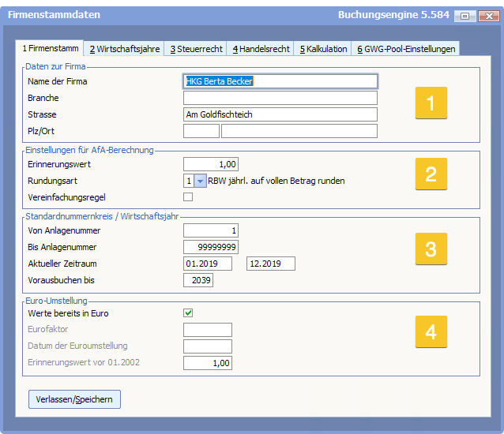The height and width of the screenshot is (434, 504).
Task: Click the yellow number 2 badge
Action: [431, 174]
